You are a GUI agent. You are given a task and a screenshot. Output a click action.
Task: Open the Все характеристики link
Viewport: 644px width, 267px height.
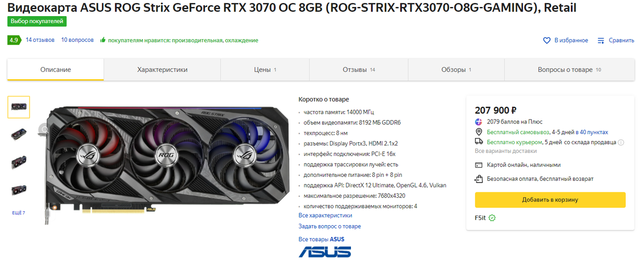pyautogui.click(x=325, y=215)
